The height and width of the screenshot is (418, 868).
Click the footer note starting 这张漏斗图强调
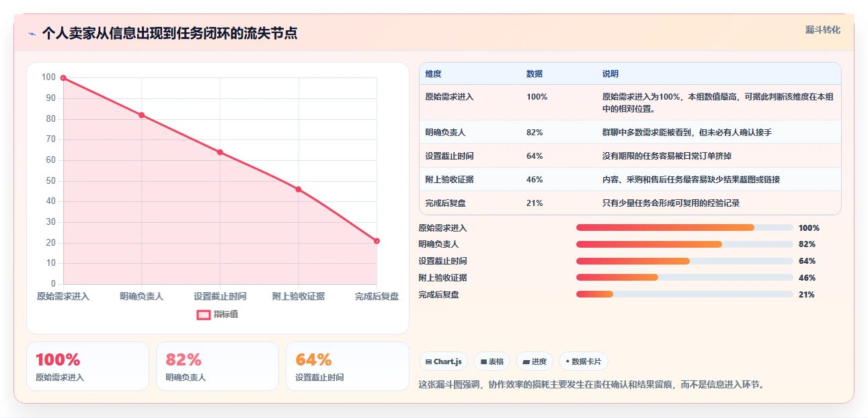tap(592, 385)
